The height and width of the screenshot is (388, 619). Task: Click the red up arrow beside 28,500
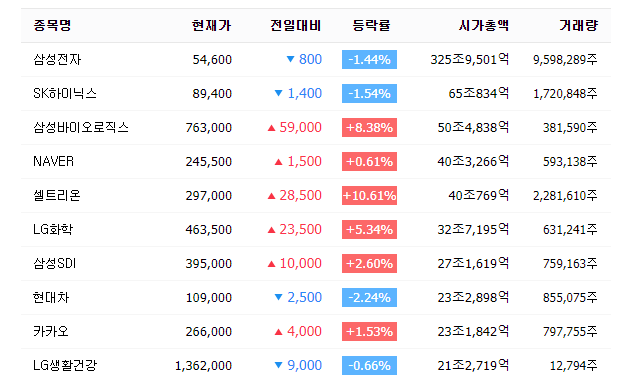[x=271, y=196]
